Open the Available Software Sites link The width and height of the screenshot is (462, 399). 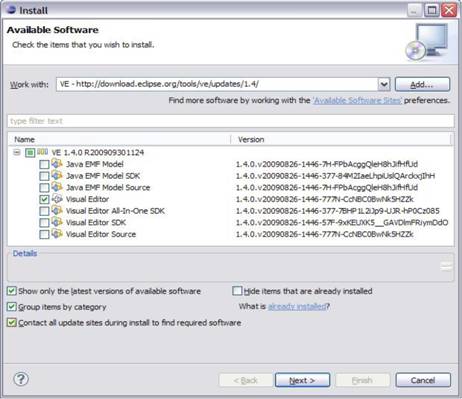[x=357, y=100]
